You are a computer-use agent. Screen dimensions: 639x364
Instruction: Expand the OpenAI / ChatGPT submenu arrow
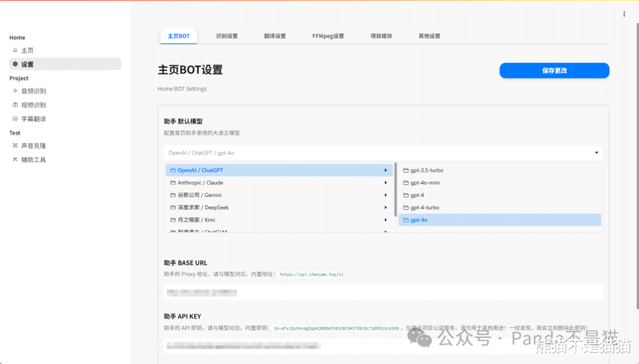click(386, 170)
